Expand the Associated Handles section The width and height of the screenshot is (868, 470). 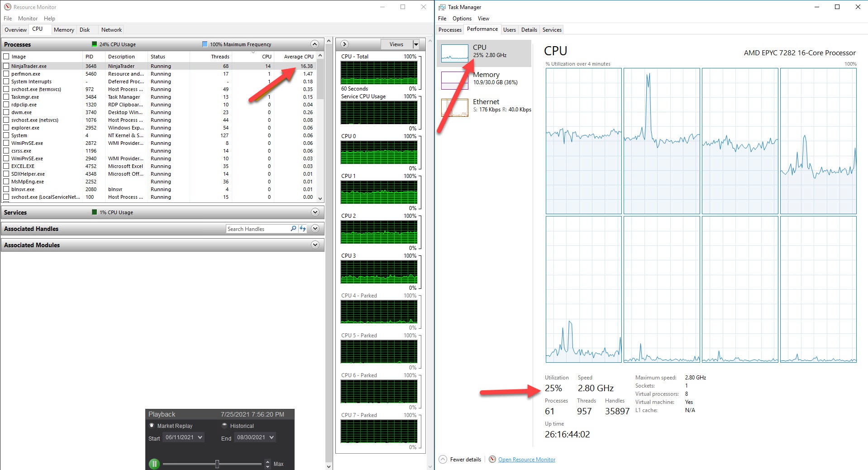(315, 229)
